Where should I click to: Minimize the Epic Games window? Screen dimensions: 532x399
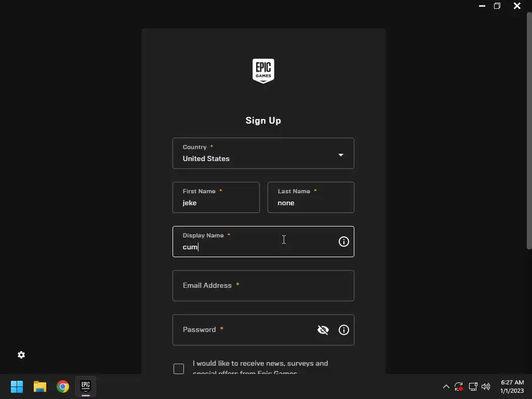482,6
